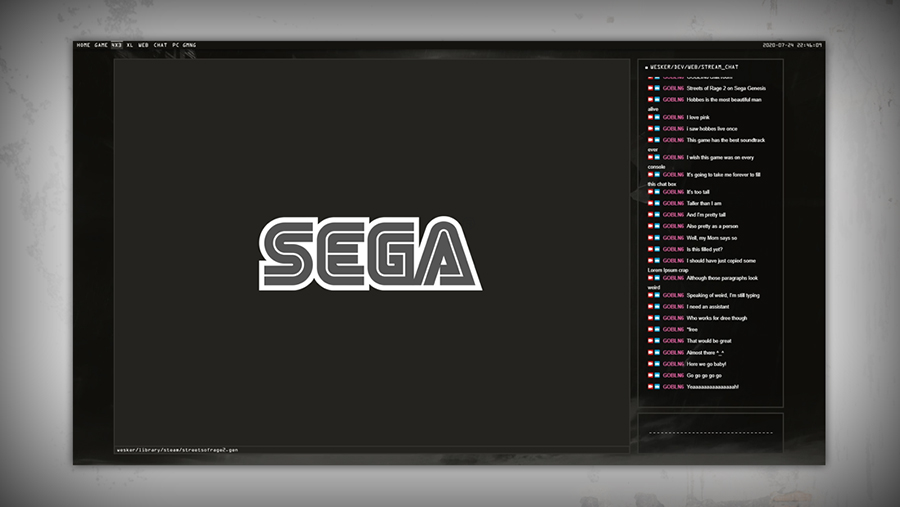Viewport: 900px width, 507px height.
Task: Click the message 'I wish this game was on every'
Action: pyautogui.click(x=720, y=157)
